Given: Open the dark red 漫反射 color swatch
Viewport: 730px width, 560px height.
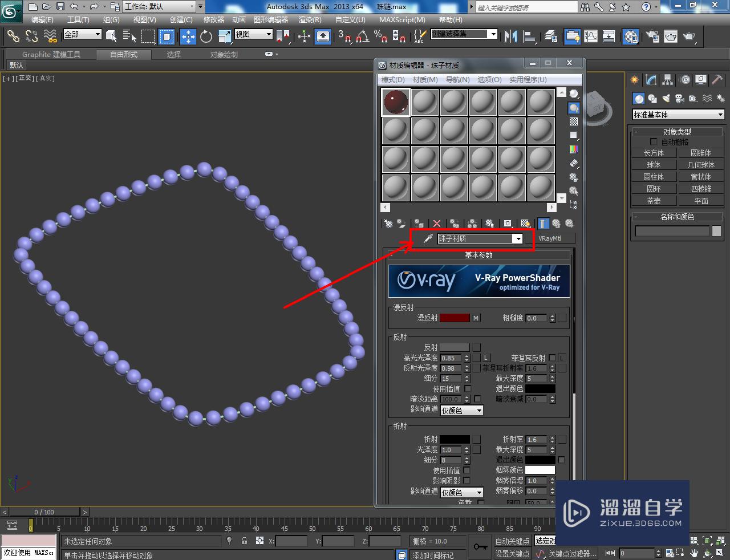Looking at the screenshot, I should (455, 318).
